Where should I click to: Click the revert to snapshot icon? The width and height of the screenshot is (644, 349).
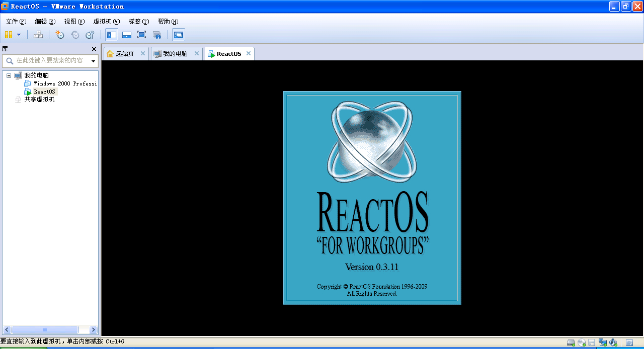(75, 35)
